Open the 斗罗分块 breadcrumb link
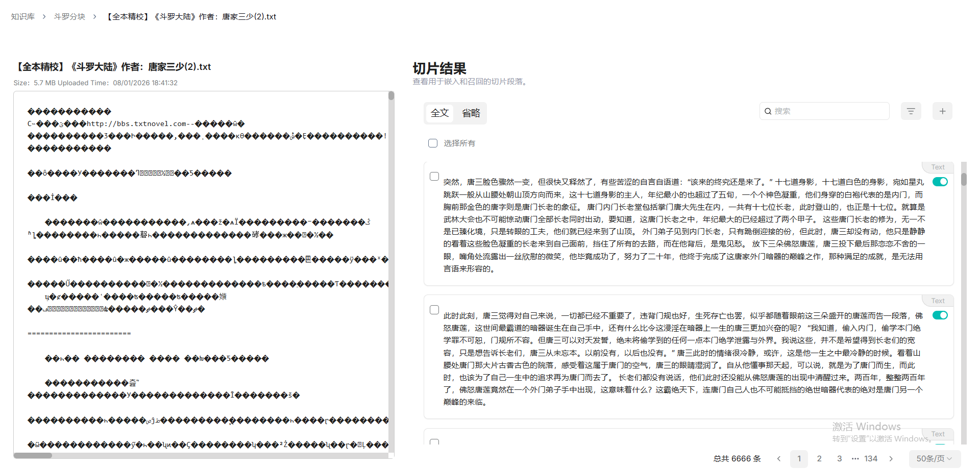This screenshot has width=980, height=469. [x=69, y=17]
